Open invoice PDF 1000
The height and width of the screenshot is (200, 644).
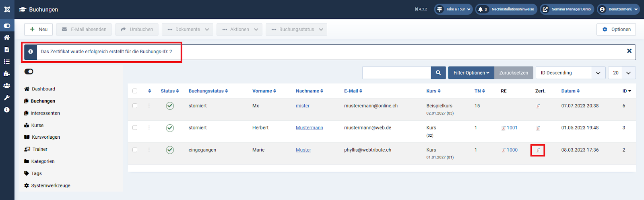510,150
